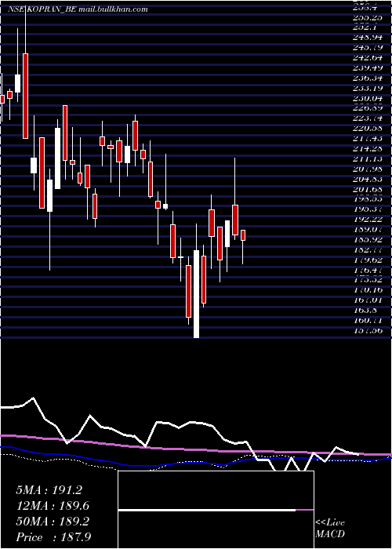392x549 pixels.
Task: Click the <<Live MACD label
Action: click(x=330, y=529)
